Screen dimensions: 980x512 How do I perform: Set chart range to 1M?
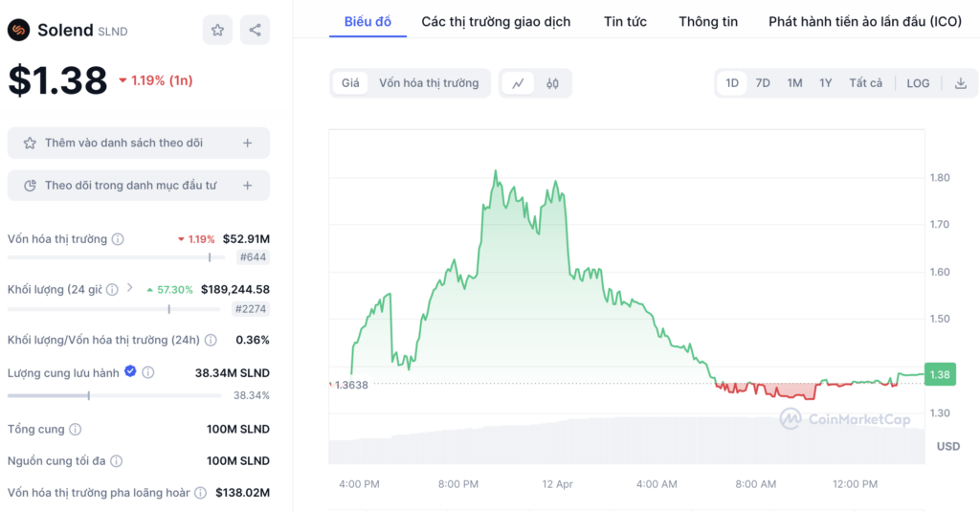pos(794,83)
